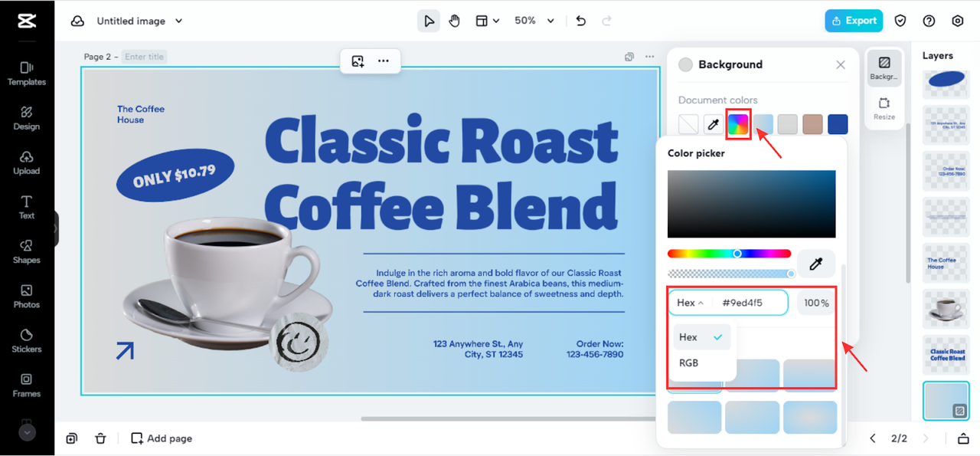Pick a document color with eyedropper
The image size is (980, 456).
pyautogui.click(x=714, y=124)
